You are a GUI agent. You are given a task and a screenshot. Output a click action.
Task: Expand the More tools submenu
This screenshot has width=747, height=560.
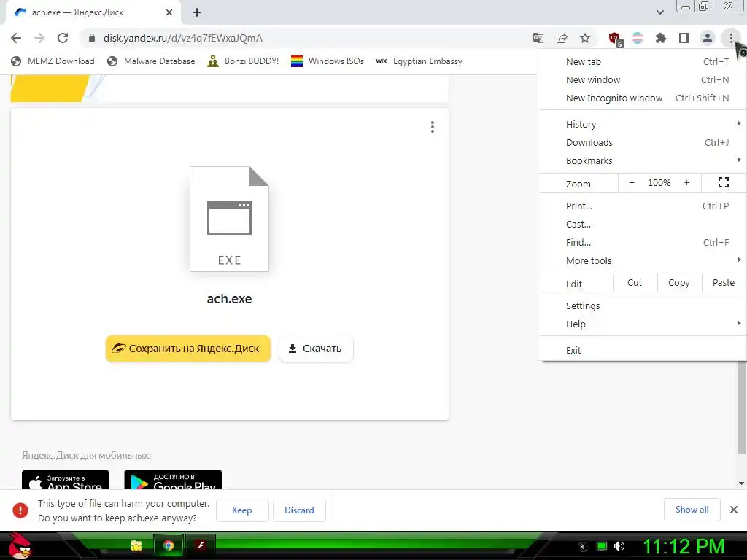point(642,260)
